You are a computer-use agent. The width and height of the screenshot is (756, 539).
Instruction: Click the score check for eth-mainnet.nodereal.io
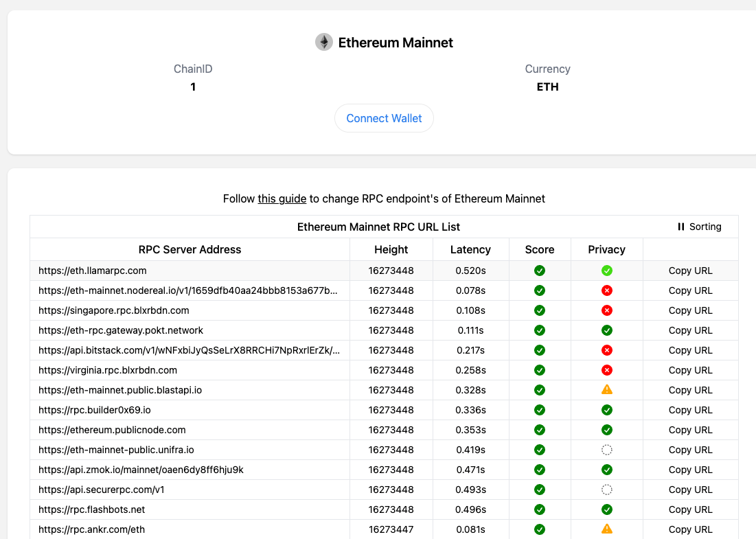tap(540, 290)
